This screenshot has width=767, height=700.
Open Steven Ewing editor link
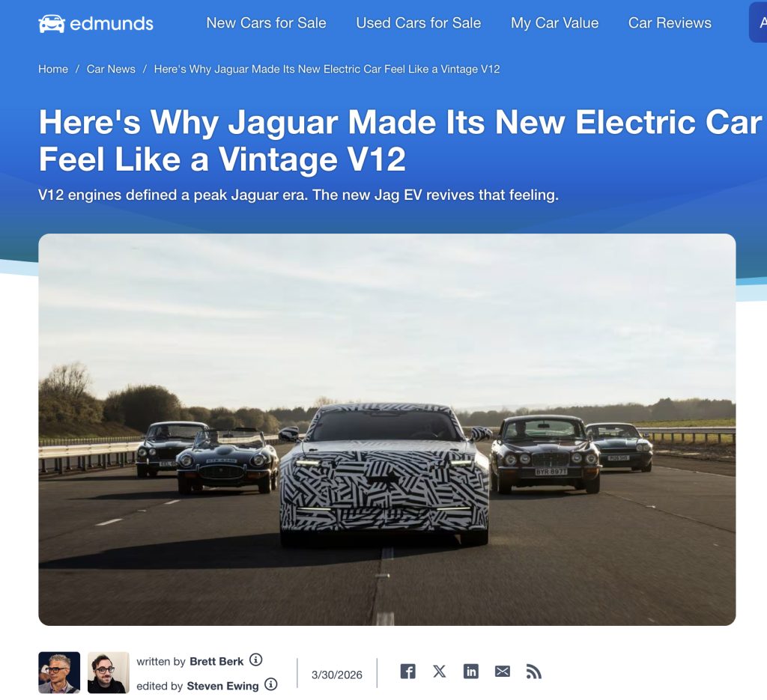pyautogui.click(x=222, y=686)
